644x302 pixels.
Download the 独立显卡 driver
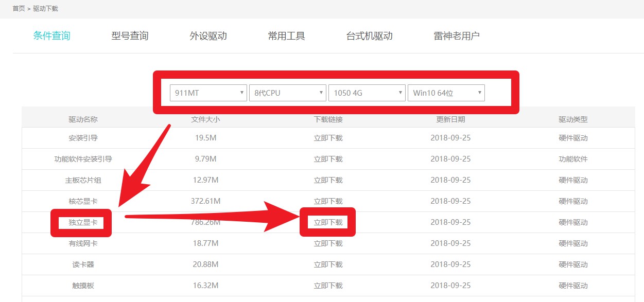[x=328, y=222]
